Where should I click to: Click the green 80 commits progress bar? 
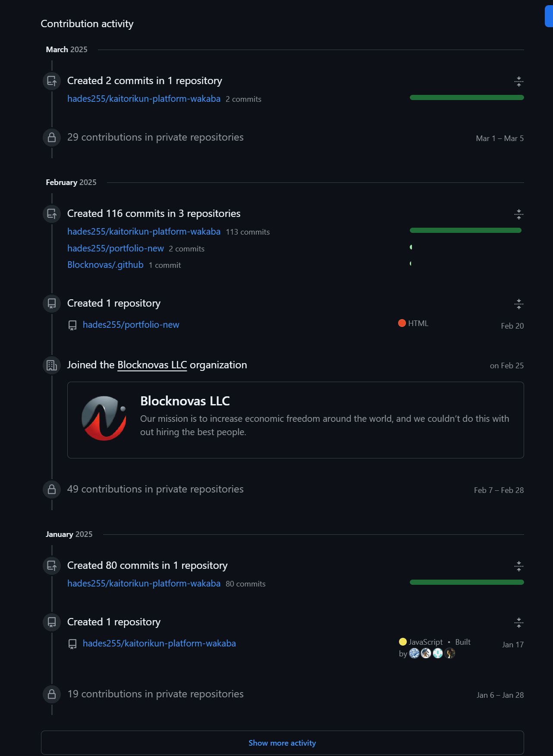coord(467,582)
